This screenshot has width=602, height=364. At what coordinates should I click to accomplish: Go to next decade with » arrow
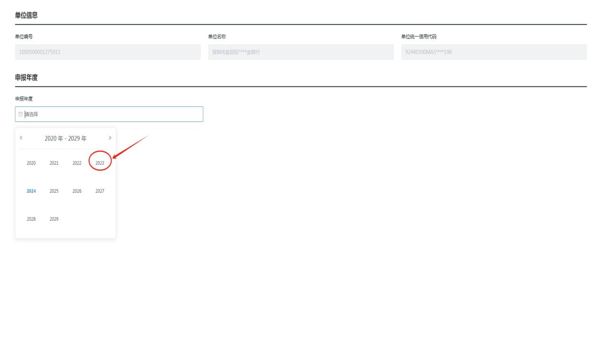point(110,138)
